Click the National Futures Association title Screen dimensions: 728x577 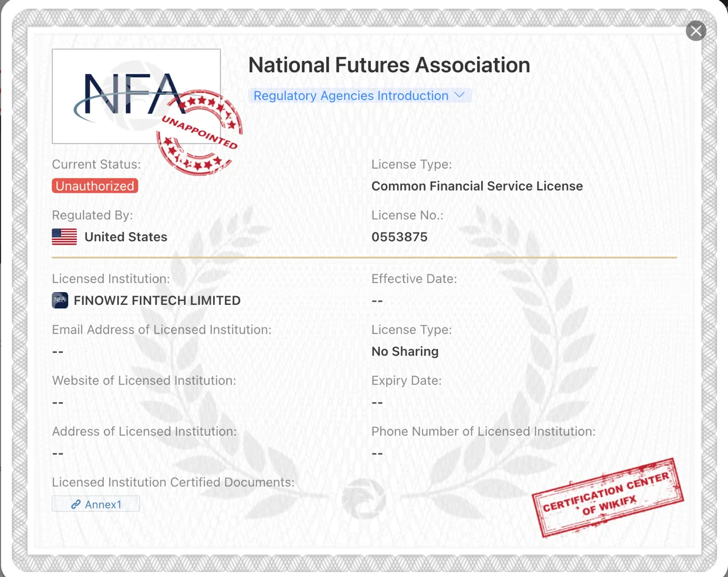click(389, 65)
